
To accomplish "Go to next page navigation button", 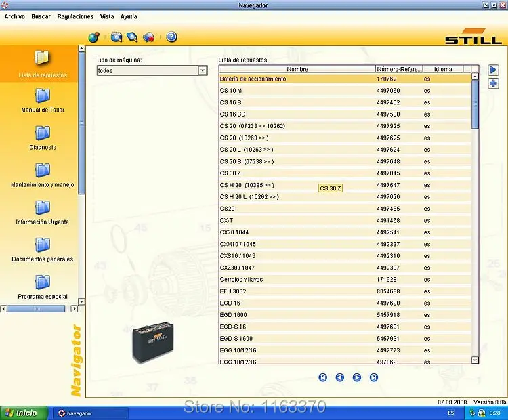I will click(357, 377).
